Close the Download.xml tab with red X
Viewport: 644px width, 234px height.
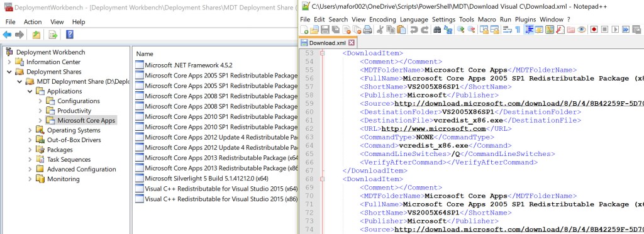click(x=351, y=43)
